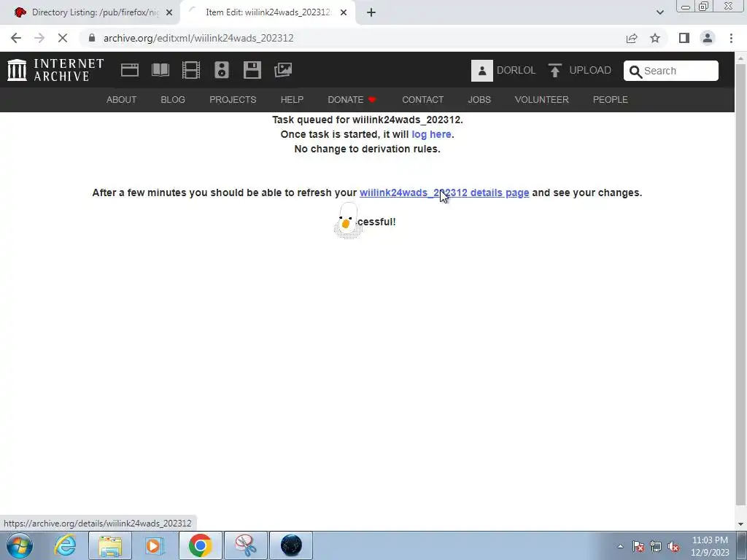Viewport: 747px width, 560px height.
Task: Open the Software floppy disk icon
Action: pyautogui.click(x=252, y=70)
